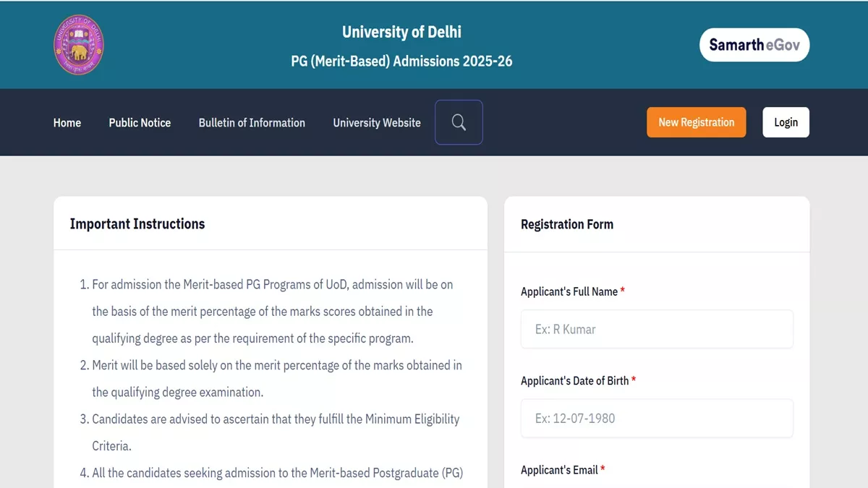Open the Public Notice menu item

[140, 123]
